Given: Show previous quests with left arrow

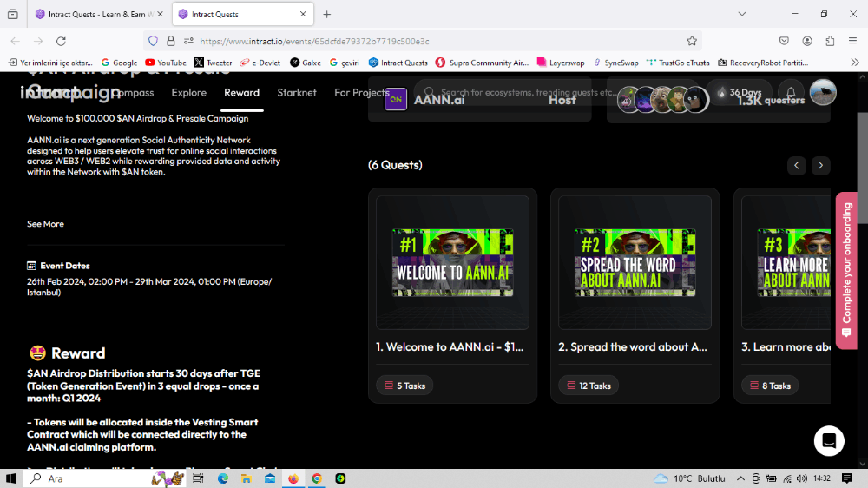Looking at the screenshot, I should [797, 165].
